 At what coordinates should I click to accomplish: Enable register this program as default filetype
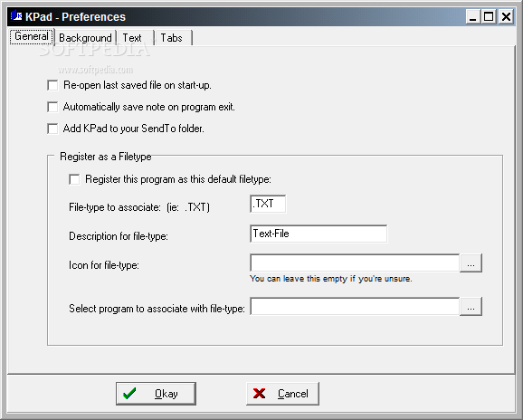tap(74, 179)
